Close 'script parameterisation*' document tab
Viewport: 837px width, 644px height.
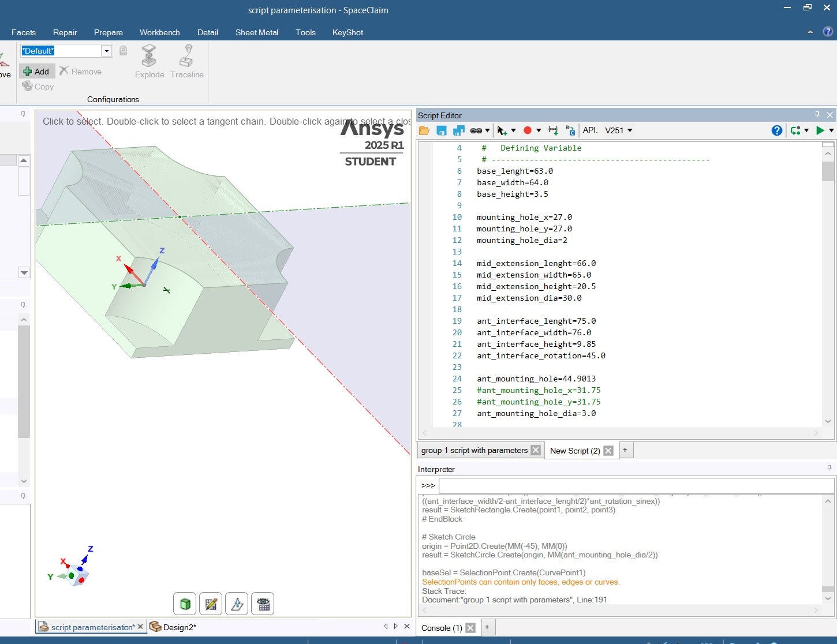[x=140, y=627]
